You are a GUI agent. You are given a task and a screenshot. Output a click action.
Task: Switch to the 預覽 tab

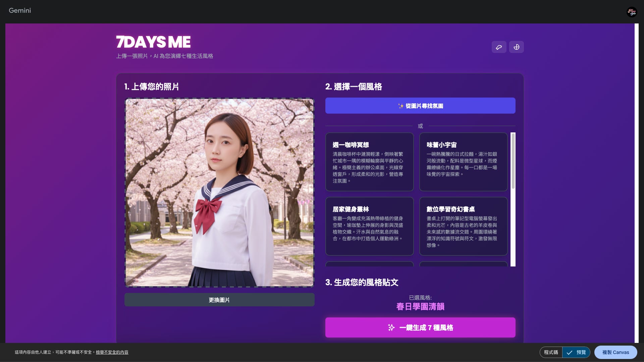(581, 352)
